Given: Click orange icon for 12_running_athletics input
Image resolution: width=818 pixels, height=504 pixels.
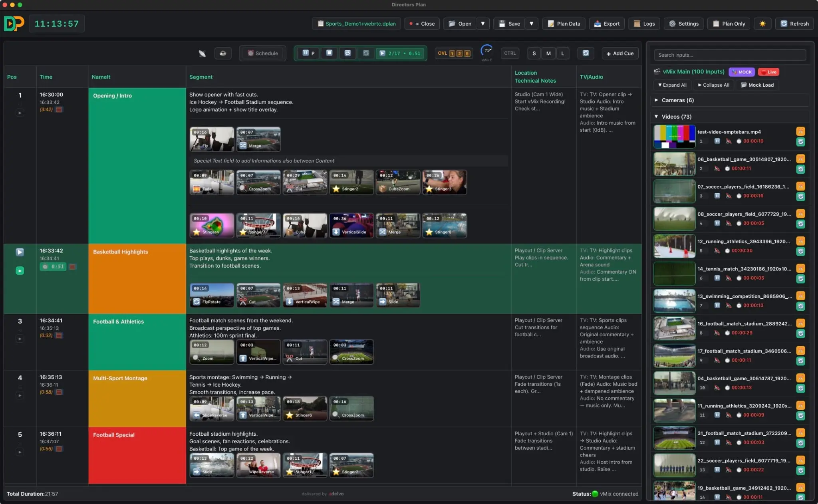Looking at the screenshot, I should coord(800,241).
